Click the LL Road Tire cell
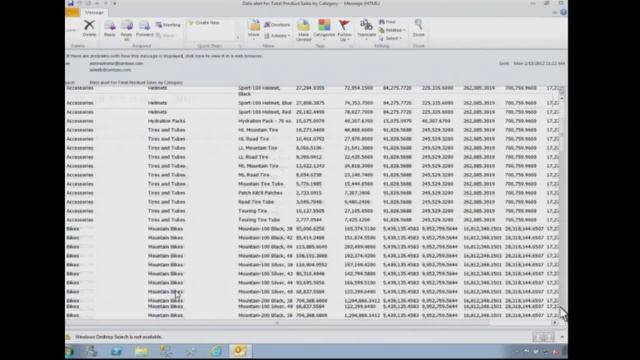The image size is (640, 360). (x=253, y=157)
